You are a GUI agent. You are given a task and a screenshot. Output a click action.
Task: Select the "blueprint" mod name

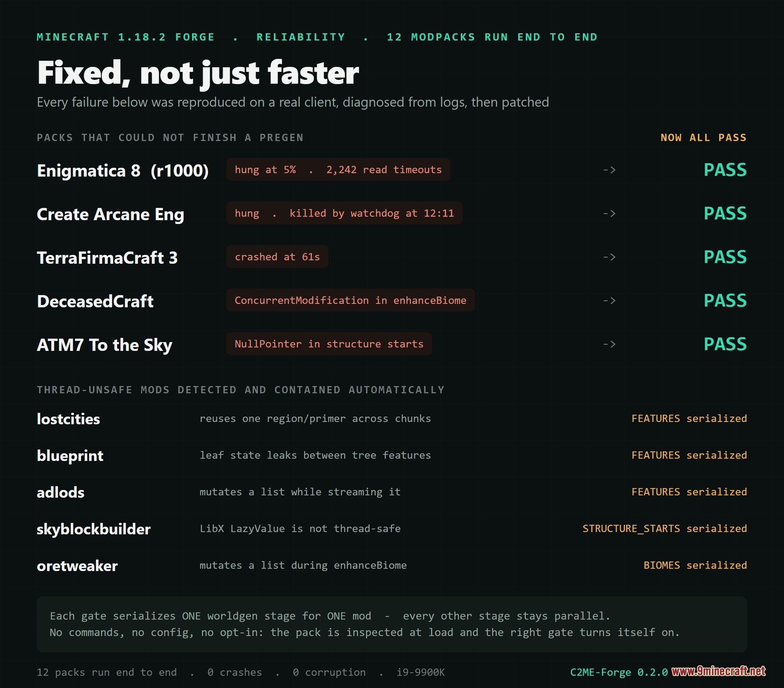(x=70, y=456)
